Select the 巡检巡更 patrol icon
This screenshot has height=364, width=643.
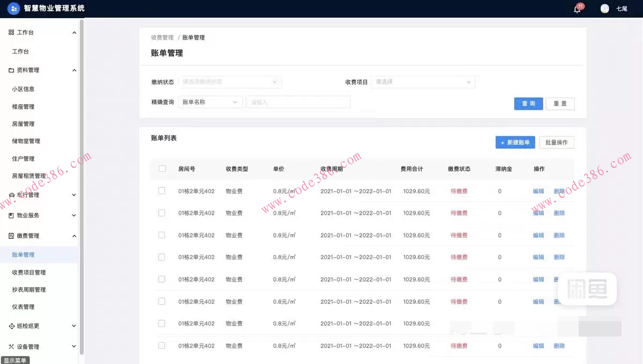12,325
